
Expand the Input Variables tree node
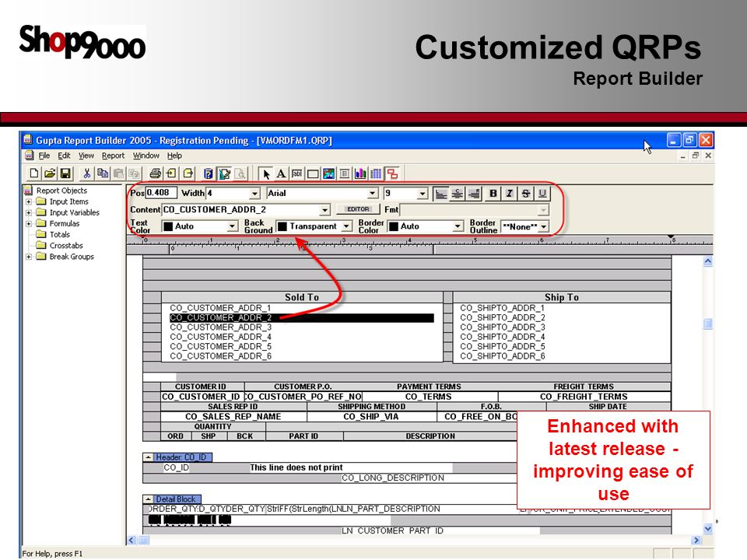(x=29, y=212)
